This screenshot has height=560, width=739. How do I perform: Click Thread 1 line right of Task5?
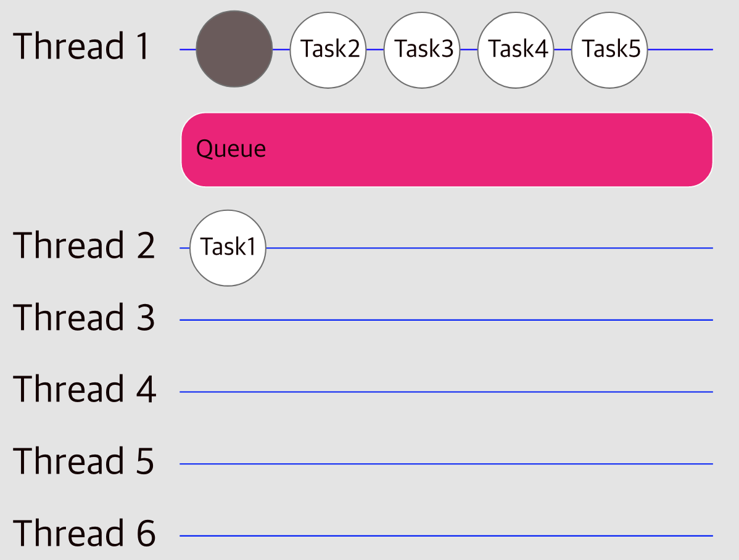tap(680, 49)
